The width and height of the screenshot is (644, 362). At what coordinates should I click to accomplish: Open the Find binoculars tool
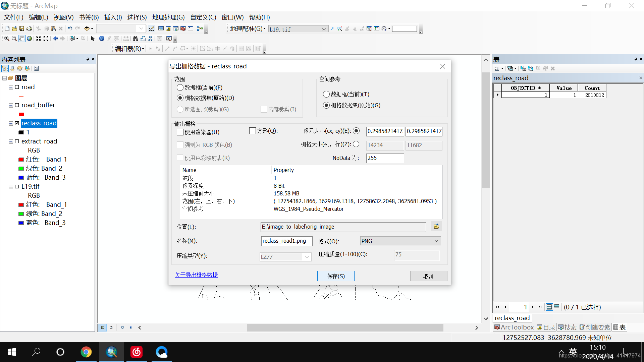tap(135, 39)
